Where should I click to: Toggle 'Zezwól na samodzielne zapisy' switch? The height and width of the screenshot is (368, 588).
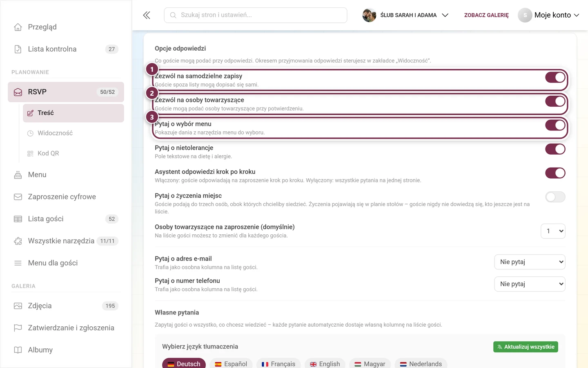point(555,77)
